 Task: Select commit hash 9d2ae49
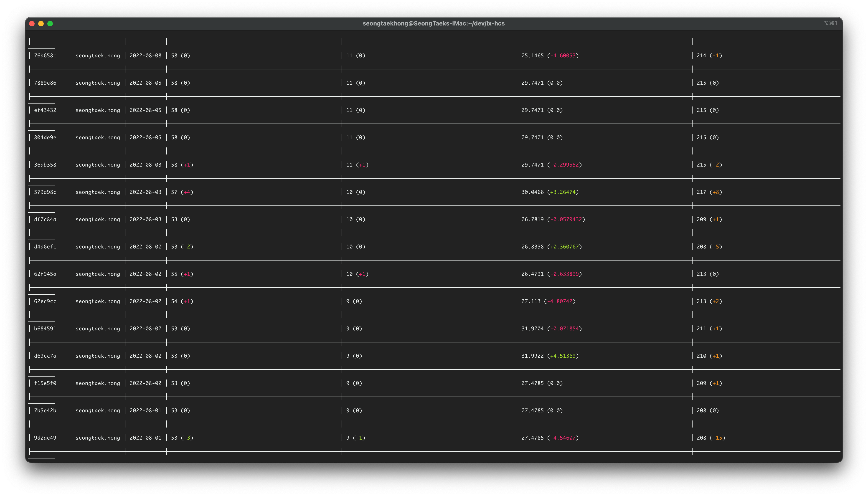click(45, 438)
